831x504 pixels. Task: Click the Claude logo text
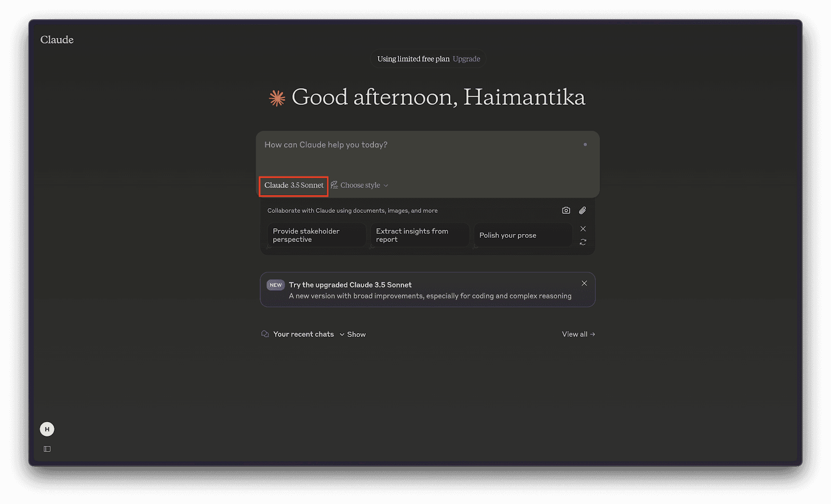[x=57, y=40]
